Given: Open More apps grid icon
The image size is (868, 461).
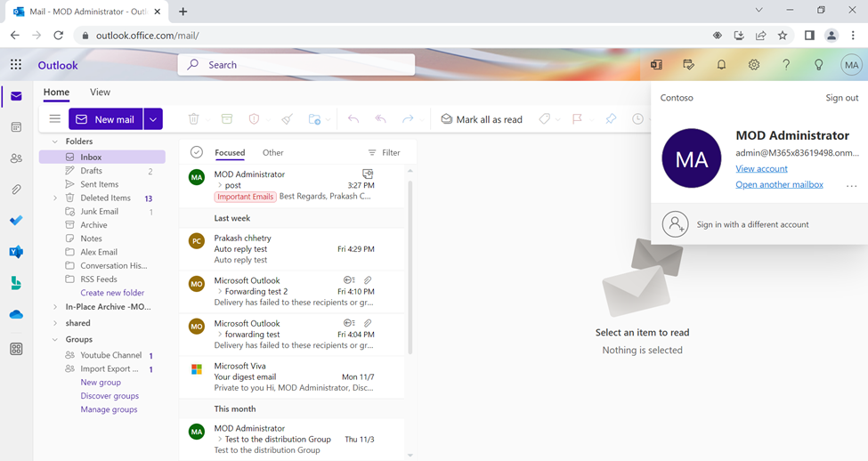Looking at the screenshot, I should [16, 349].
